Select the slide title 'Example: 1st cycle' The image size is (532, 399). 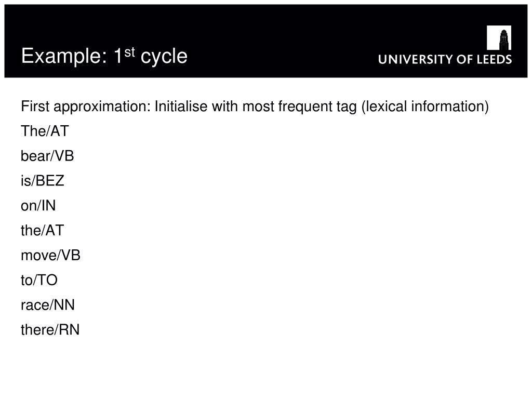104,56
